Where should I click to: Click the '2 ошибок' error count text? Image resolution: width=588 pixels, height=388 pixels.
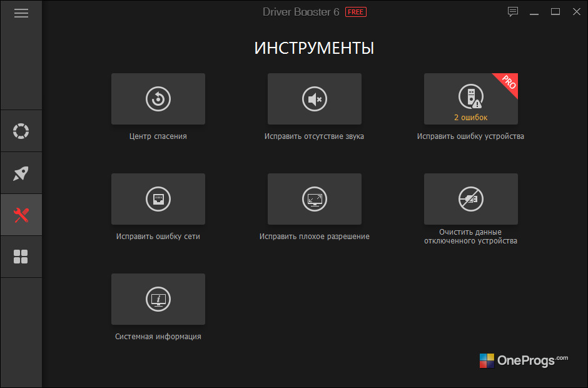click(470, 118)
